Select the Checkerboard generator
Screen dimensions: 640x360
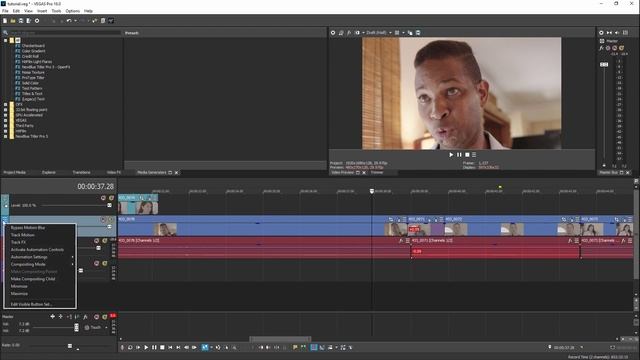(33, 46)
